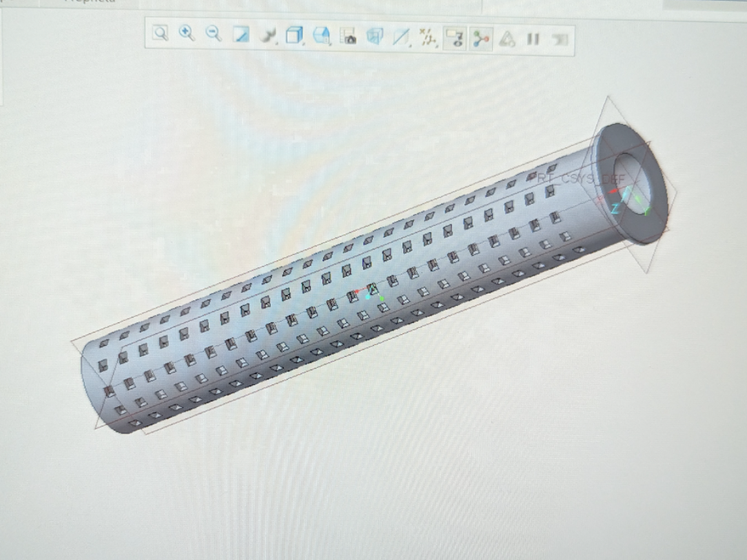
Task: Toggle the Annotation Display icon
Action: pos(455,39)
